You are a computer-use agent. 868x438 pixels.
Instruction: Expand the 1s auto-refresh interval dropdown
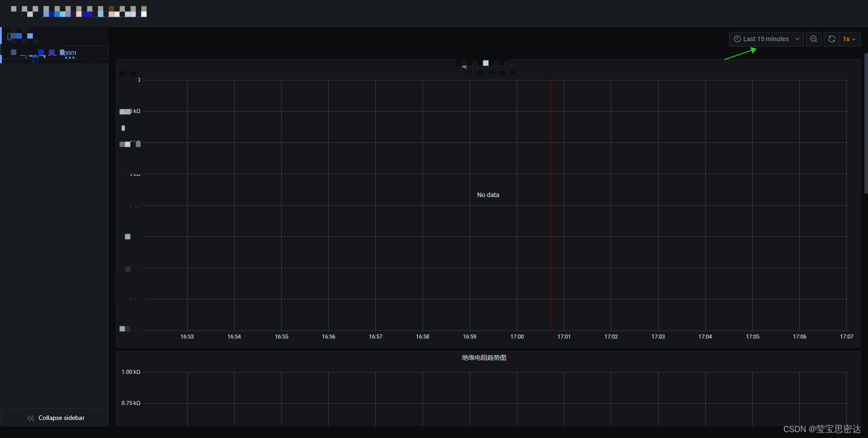[x=848, y=39]
